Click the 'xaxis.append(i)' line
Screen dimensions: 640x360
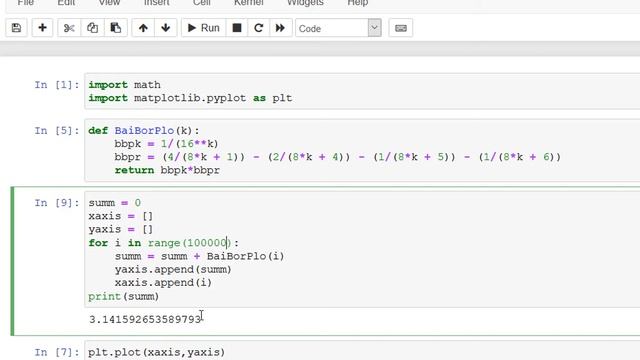(x=163, y=283)
